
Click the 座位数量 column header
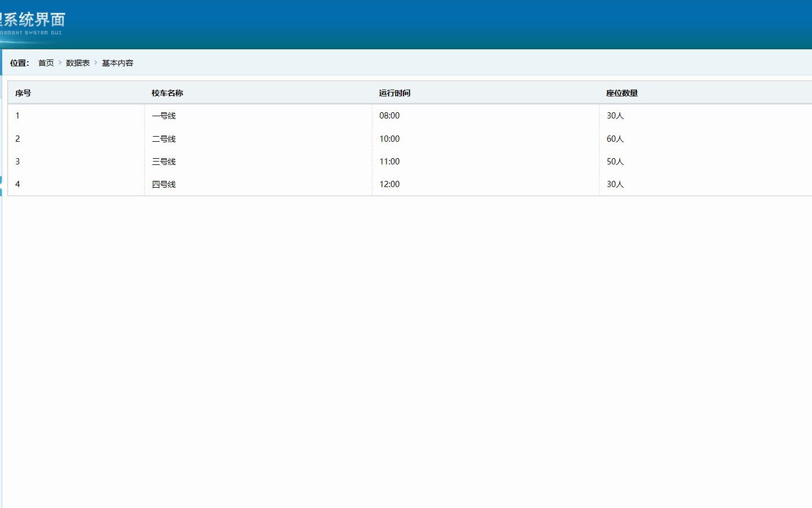pos(622,93)
